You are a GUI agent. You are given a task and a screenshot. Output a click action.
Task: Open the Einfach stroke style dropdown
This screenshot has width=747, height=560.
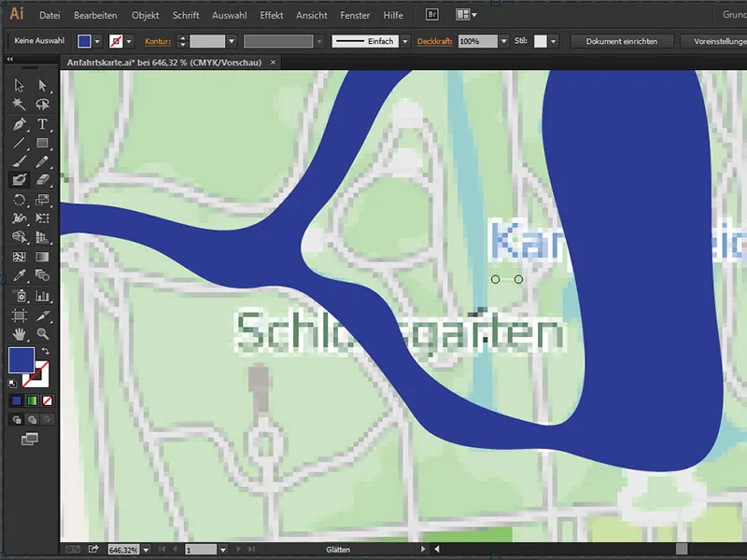click(405, 41)
